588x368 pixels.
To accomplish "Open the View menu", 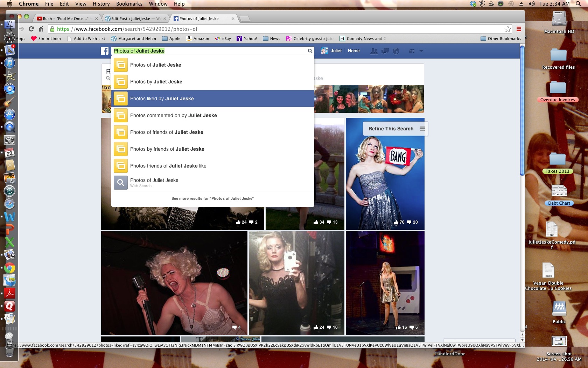I will 80,4.
